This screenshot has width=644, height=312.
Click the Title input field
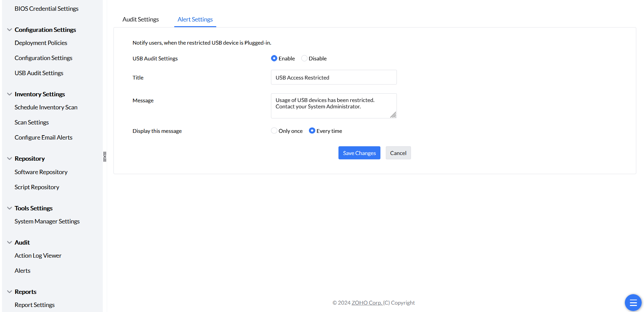tap(333, 77)
